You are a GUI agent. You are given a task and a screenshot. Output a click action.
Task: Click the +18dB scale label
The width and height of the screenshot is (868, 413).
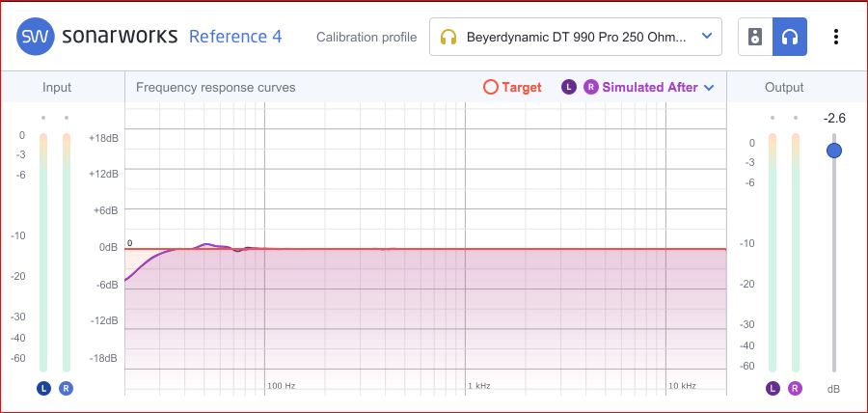pyautogui.click(x=103, y=138)
